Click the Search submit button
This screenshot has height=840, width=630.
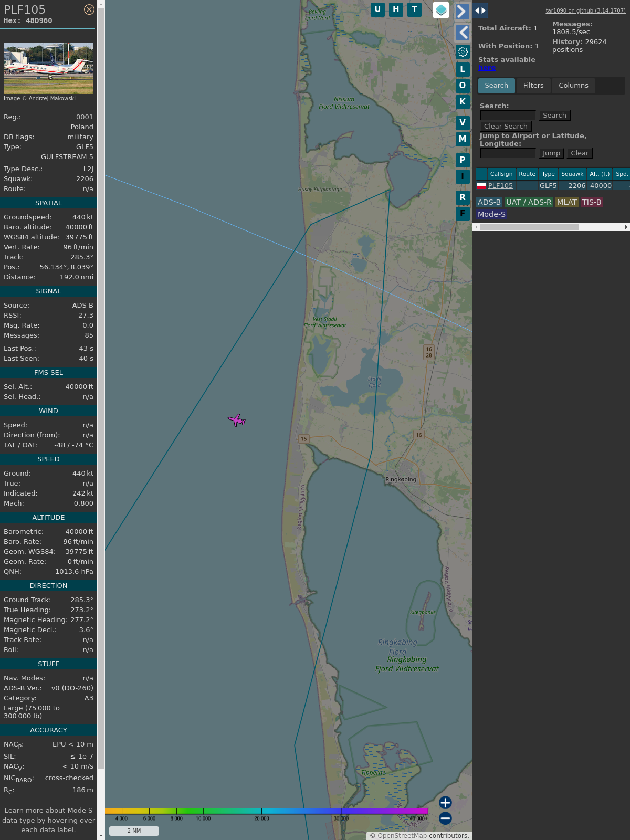coord(554,115)
